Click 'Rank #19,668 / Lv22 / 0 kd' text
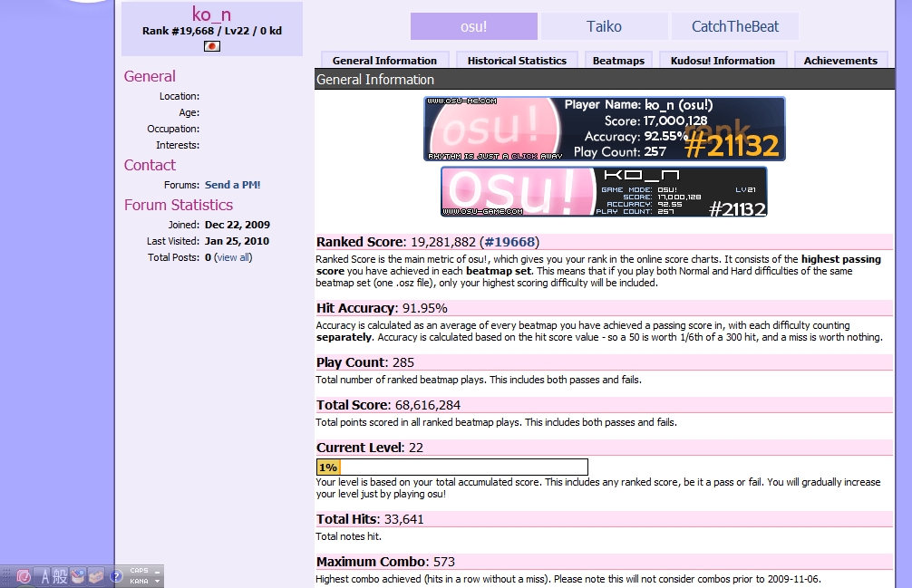912x588 pixels. [x=212, y=31]
